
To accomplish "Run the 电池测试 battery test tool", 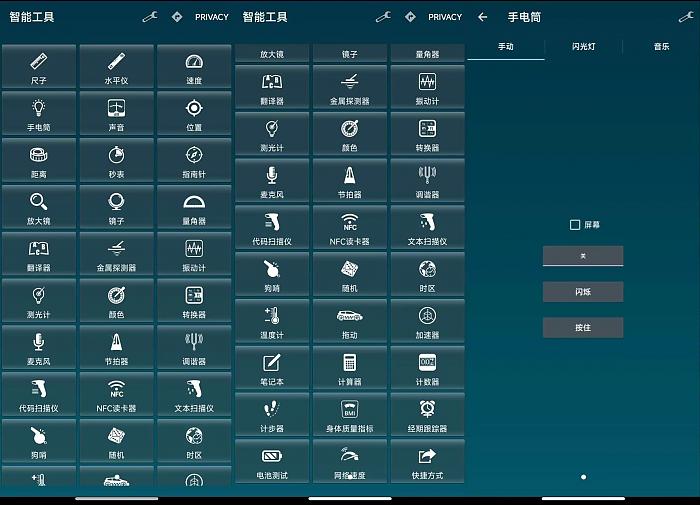I will point(272,462).
